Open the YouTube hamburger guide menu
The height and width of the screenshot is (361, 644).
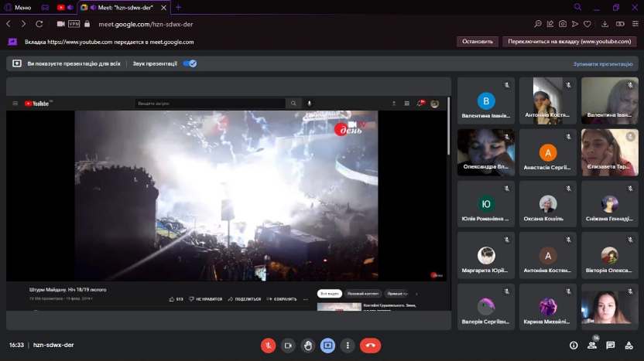click(x=15, y=104)
